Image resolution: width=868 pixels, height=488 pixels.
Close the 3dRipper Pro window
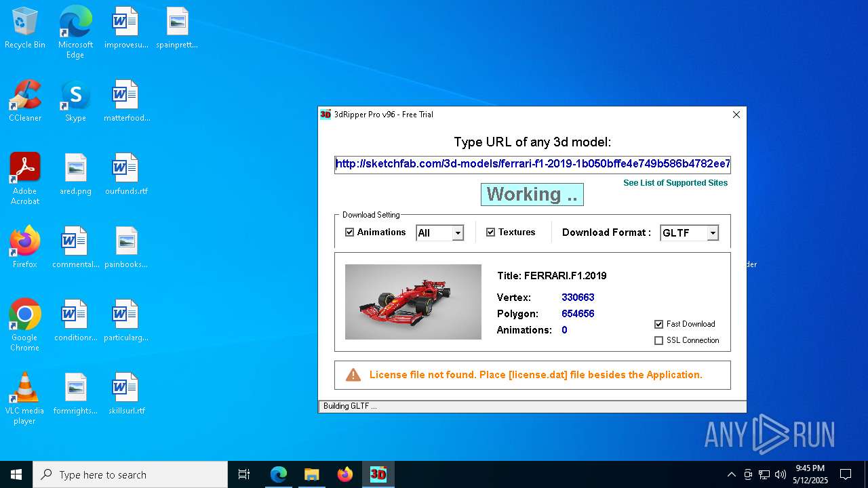pyautogui.click(x=736, y=115)
